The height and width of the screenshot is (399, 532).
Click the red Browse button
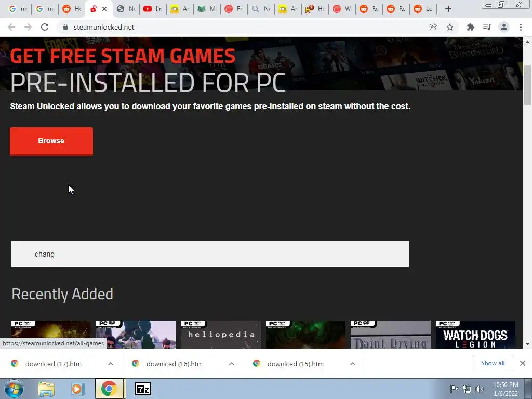pyautogui.click(x=51, y=141)
